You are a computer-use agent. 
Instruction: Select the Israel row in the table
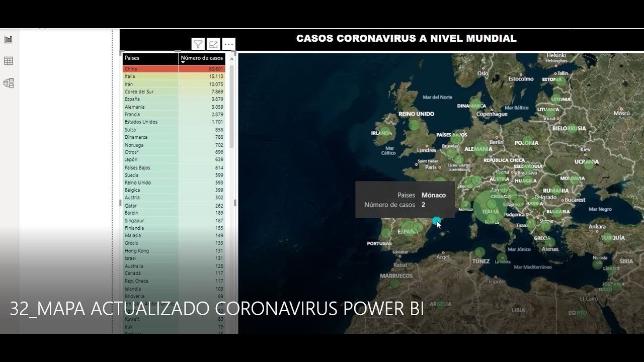(174, 258)
